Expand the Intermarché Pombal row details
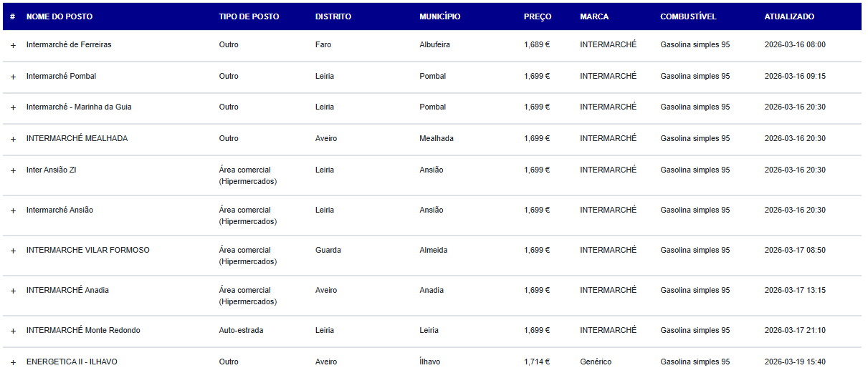 [13, 77]
